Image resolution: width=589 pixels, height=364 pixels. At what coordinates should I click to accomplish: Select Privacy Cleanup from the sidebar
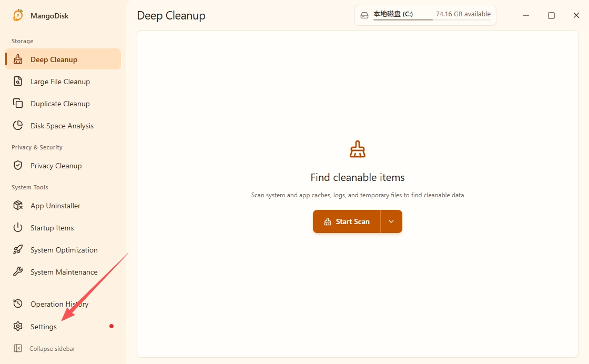pos(63,166)
